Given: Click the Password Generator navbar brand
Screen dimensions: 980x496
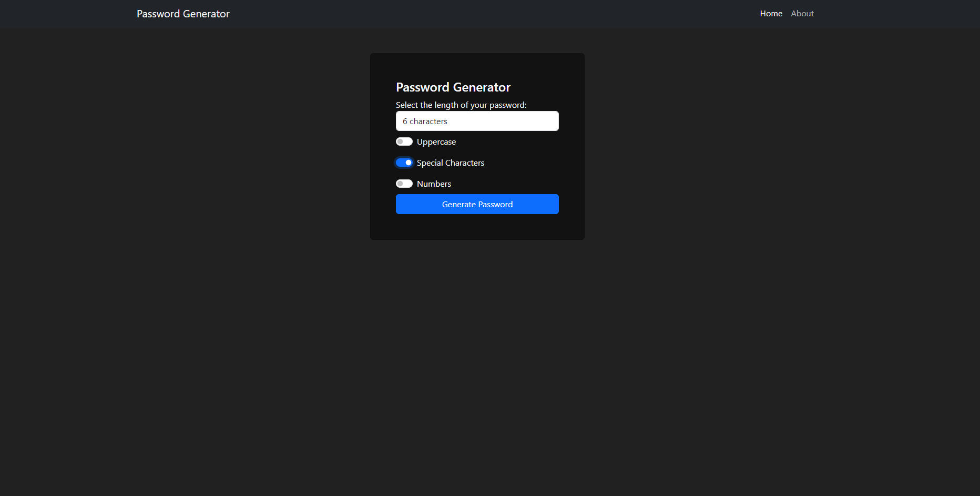Looking at the screenshot, I should click(x=183, y=14).
